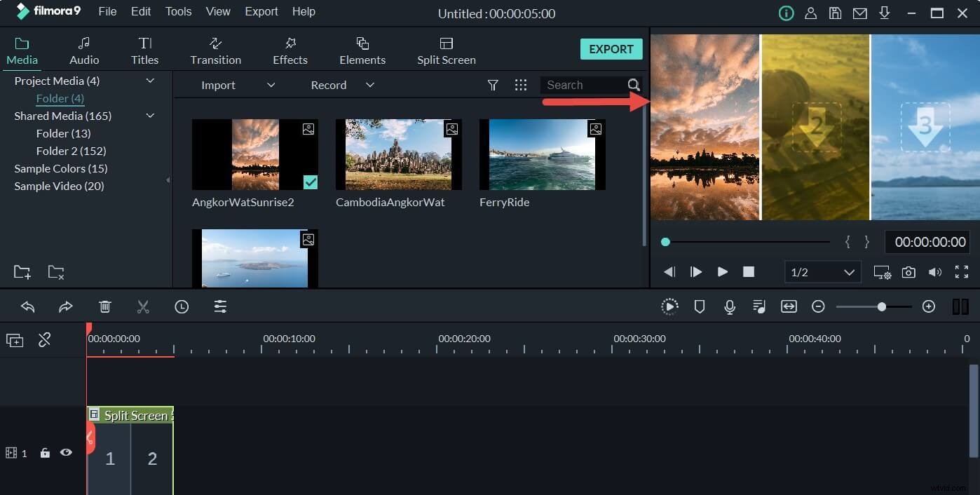Image resolution: width=980 pixels, height=495 pixels.
Task: Render preview of the timeline
Action: (669, 306)
